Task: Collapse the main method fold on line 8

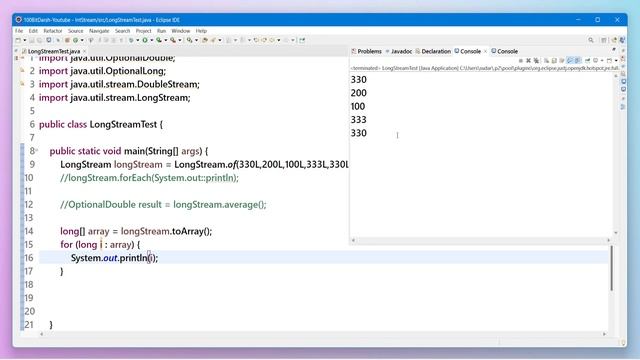Action: point(37,151)
